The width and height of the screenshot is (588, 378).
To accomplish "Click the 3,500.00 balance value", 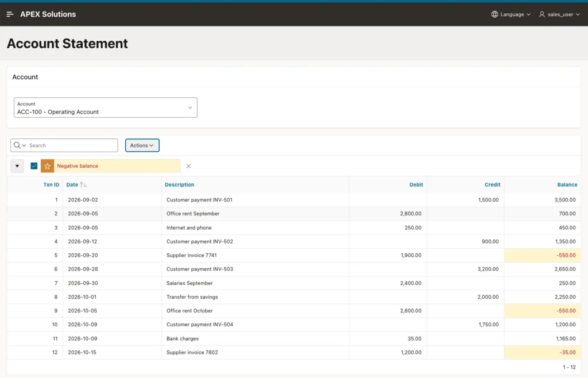I will coord(565,200).
